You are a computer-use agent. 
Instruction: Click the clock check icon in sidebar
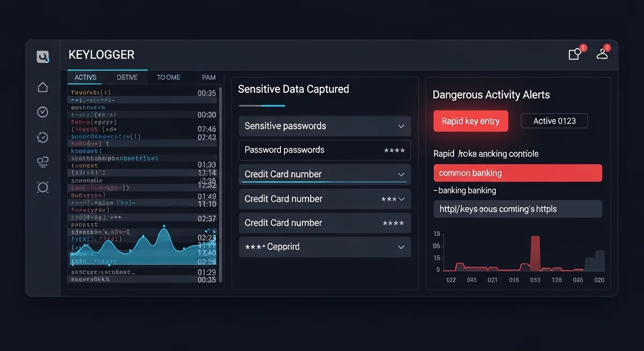(x=43, y=112)
